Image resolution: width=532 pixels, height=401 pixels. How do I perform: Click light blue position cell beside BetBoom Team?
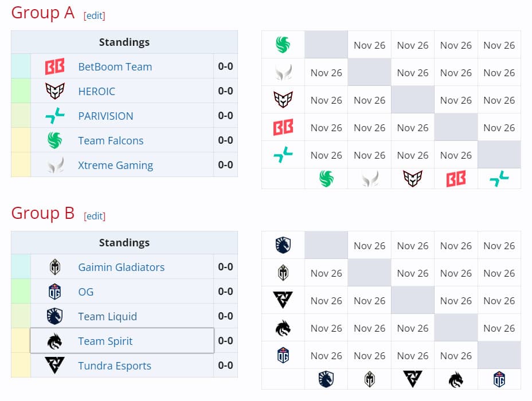click(21, 66)
